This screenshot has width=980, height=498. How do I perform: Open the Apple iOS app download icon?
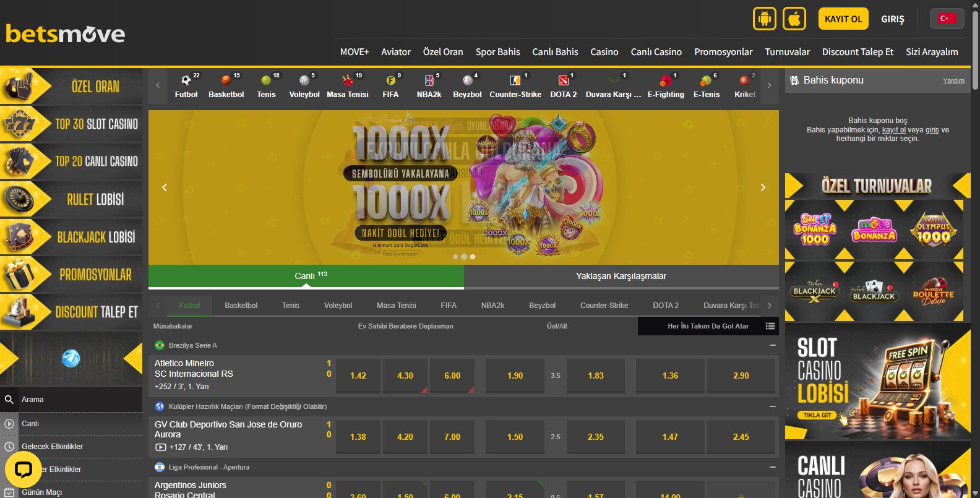click(x=794, y=19)
